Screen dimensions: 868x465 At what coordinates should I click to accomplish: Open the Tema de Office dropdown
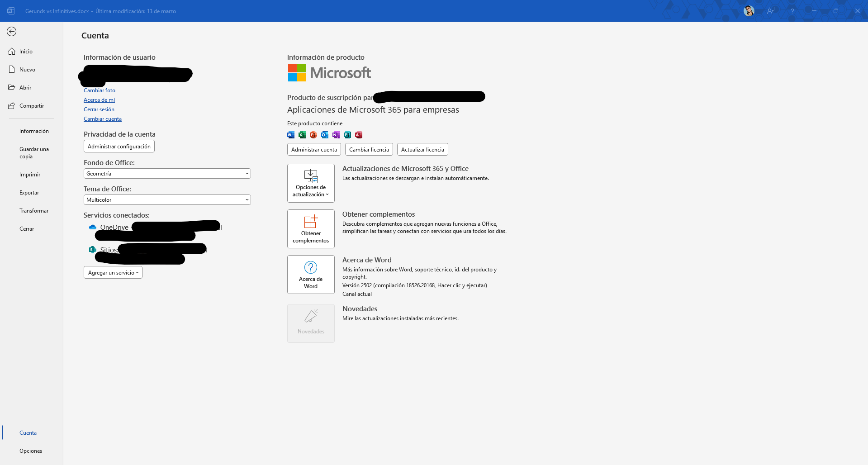point(167,200)
